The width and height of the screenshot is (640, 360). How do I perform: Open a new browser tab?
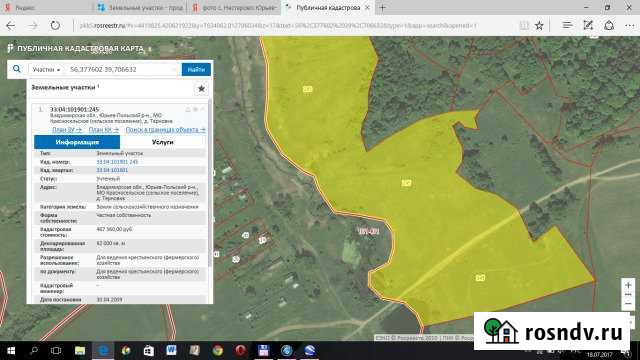[382, 8]
